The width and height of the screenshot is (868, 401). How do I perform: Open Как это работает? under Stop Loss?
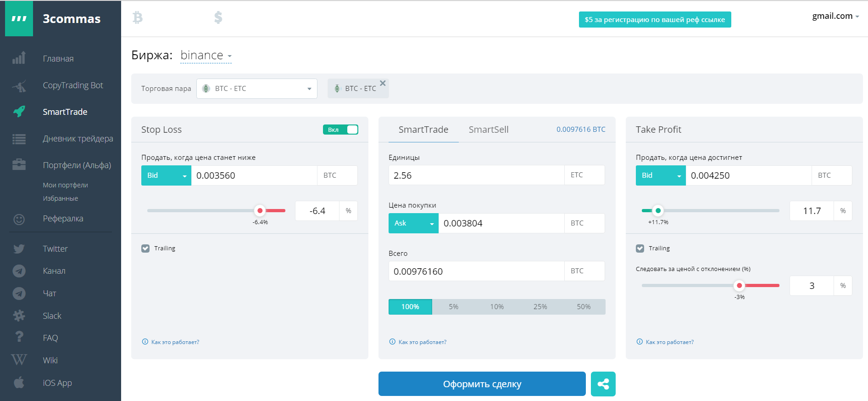click(175, 342)
